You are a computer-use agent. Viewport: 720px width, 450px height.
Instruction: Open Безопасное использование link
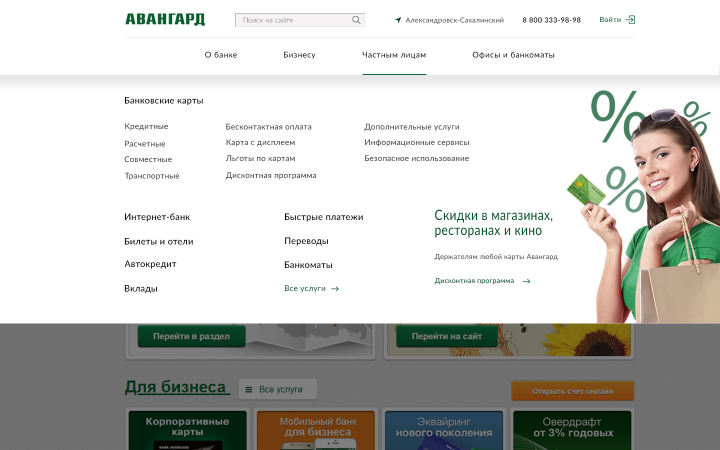point(416,158)
